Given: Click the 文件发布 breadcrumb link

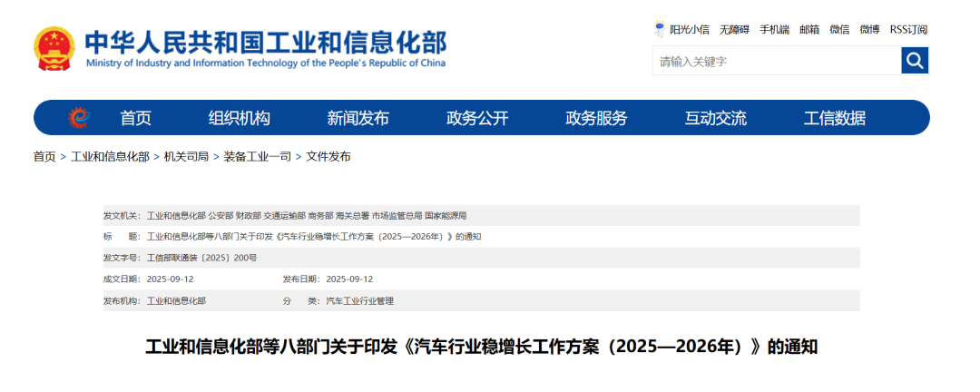Looking at the screenshot, I should [328, 157].
